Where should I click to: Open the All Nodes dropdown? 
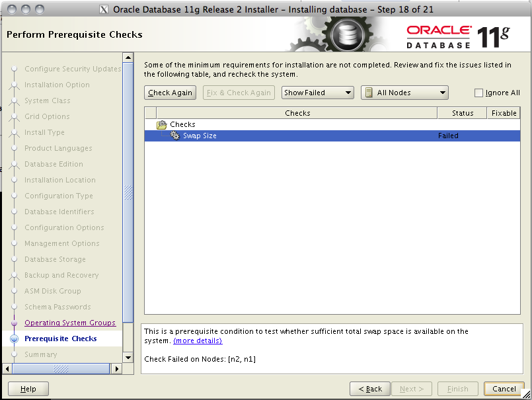pos(404,93)
